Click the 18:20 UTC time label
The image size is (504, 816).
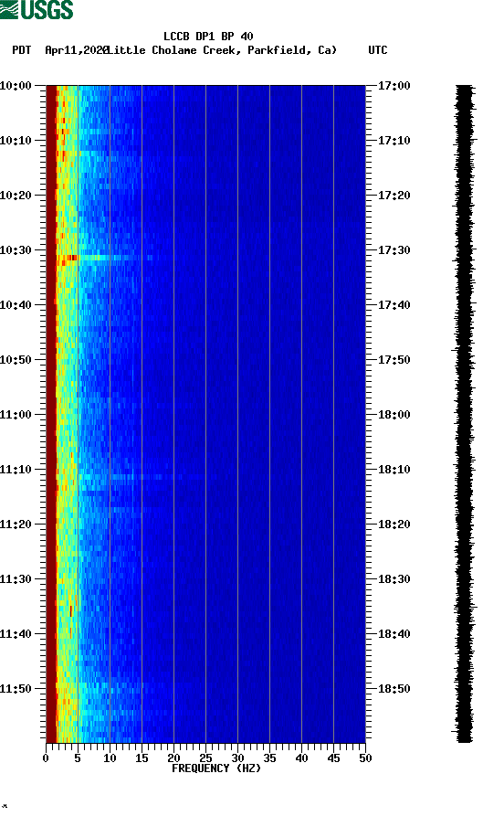(x=394, y=525)
